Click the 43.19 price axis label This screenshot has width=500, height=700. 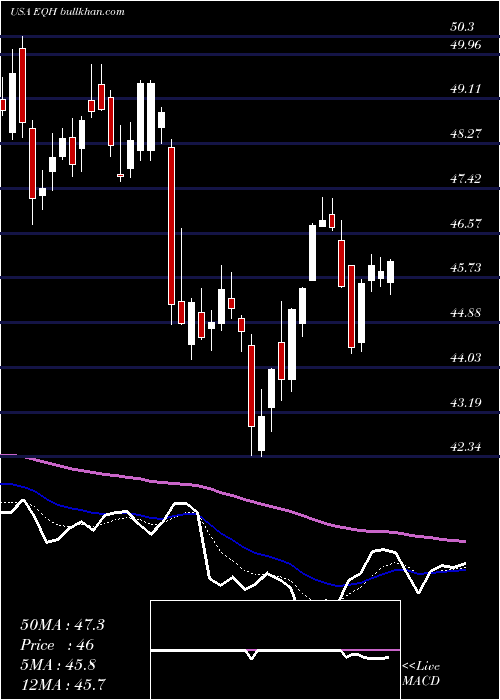pyautogui.click(x=466, y=402)
